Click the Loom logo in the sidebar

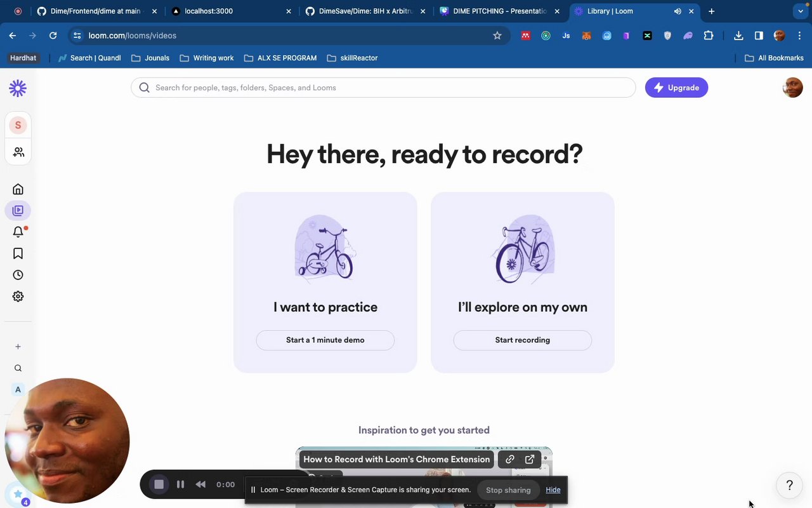[18, 88]
